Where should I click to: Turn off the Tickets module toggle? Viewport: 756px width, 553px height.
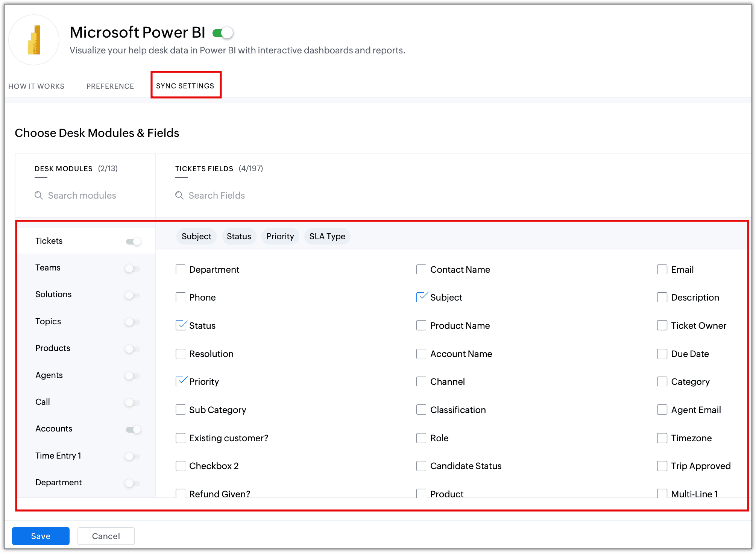(133, 242)
